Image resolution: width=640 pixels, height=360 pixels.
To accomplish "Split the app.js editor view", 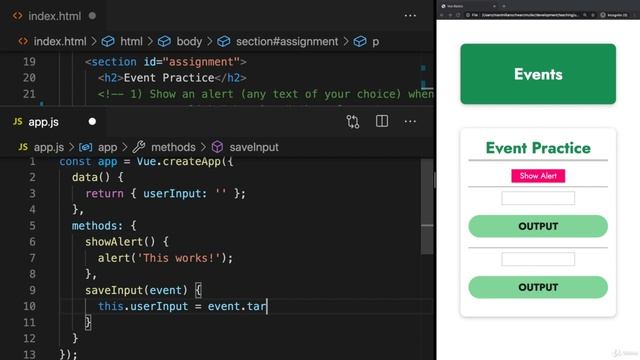I will click(382, 121).
